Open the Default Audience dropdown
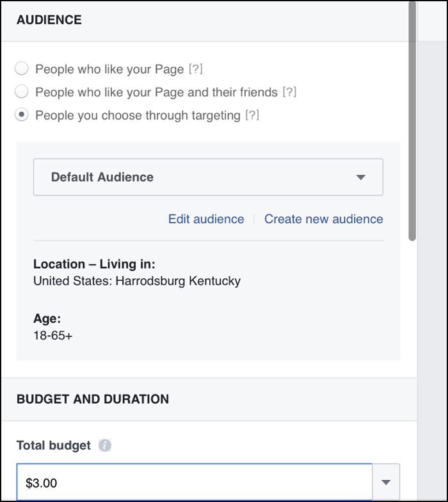This screenshot has height=502, width=448. click(208, 177)
